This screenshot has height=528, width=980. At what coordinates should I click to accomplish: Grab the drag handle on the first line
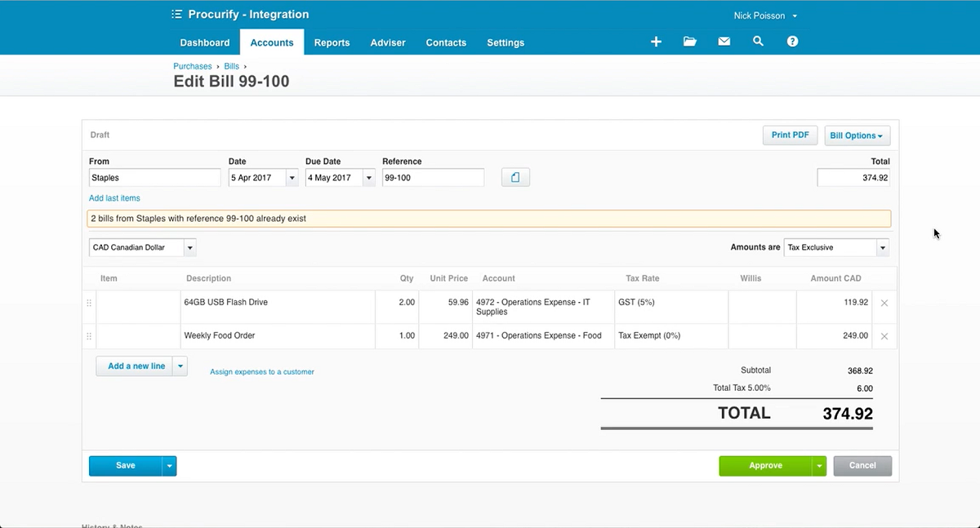coord(89,303)
